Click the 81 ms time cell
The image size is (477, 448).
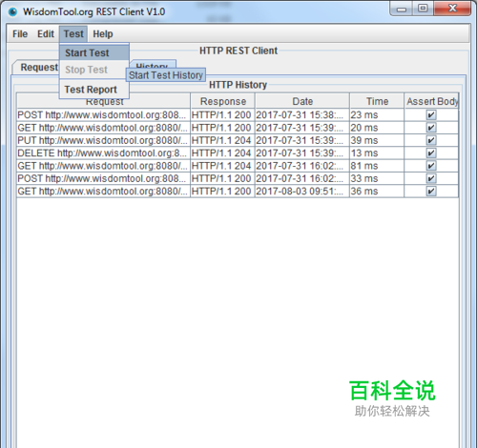377,166
